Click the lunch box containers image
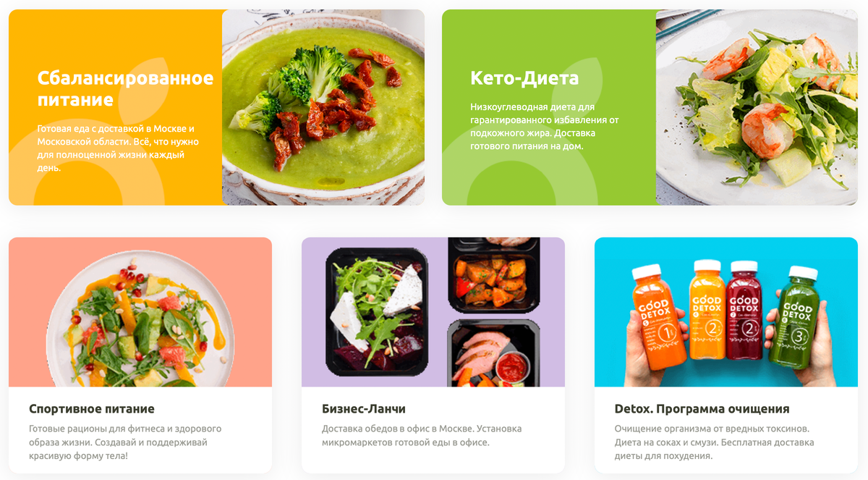The height and width of the screenshot is (480, 868). pos(433,312)
